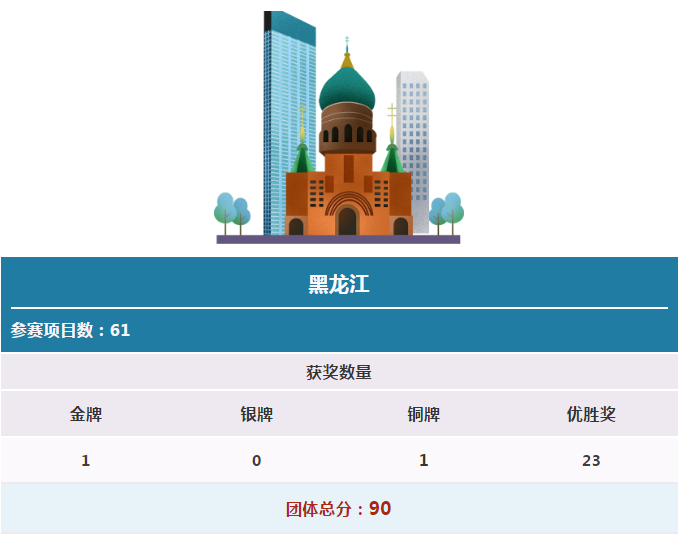Select the 银牌 column header

coord(256,415)
